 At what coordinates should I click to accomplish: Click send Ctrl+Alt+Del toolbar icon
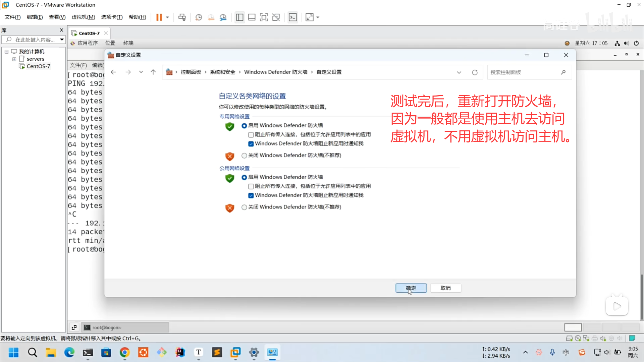click(182, 17)
